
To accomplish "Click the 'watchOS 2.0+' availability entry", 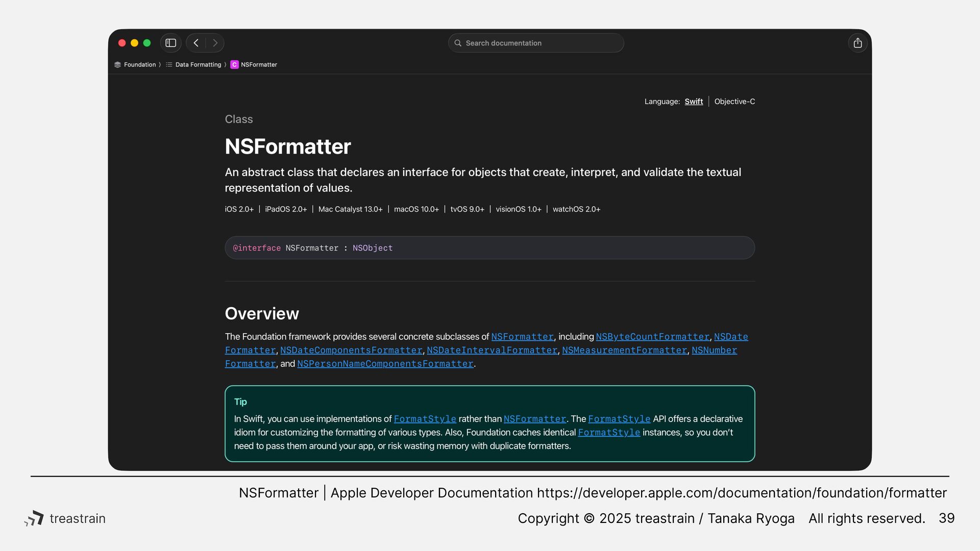I will [576, 209].
